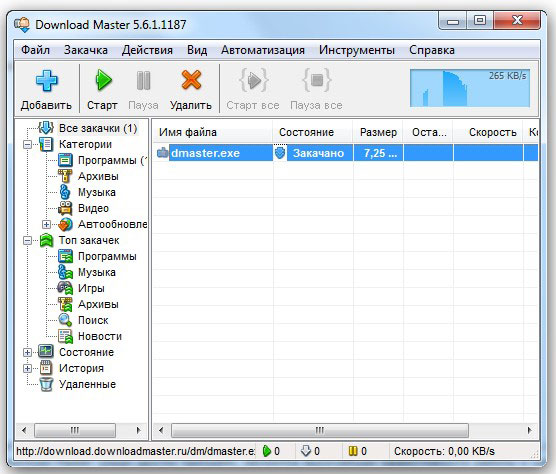Screen dimensions: 556x474
Task: Start download with green Старт arrow
Action: pos(103,80)
